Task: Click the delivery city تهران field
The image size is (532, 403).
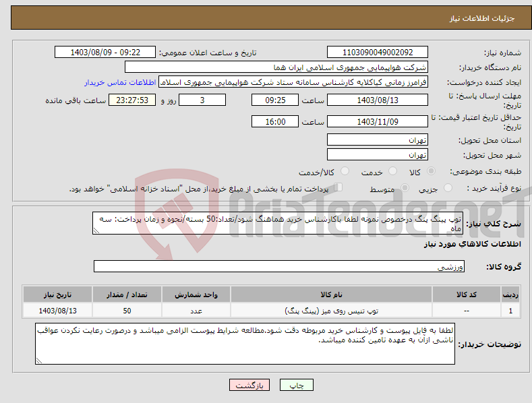Action: (378, 155)
